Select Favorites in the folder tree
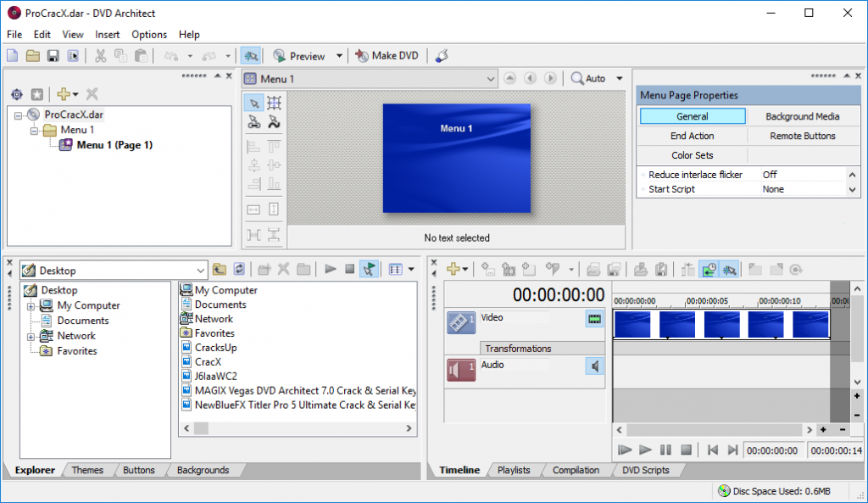 77,351
